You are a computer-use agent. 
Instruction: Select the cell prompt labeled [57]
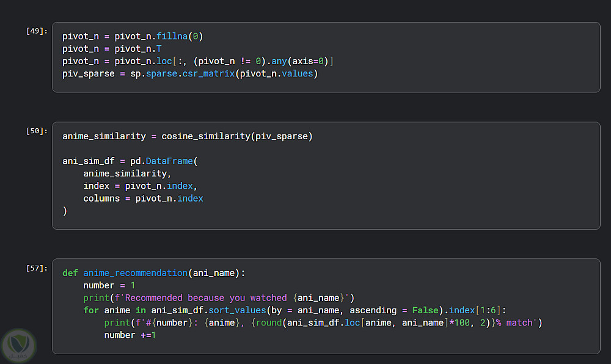37,268
